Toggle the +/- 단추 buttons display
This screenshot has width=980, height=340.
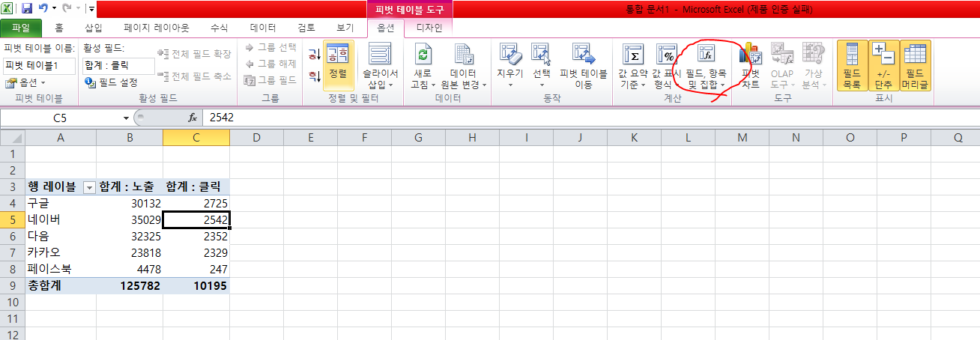click(883, 66)
